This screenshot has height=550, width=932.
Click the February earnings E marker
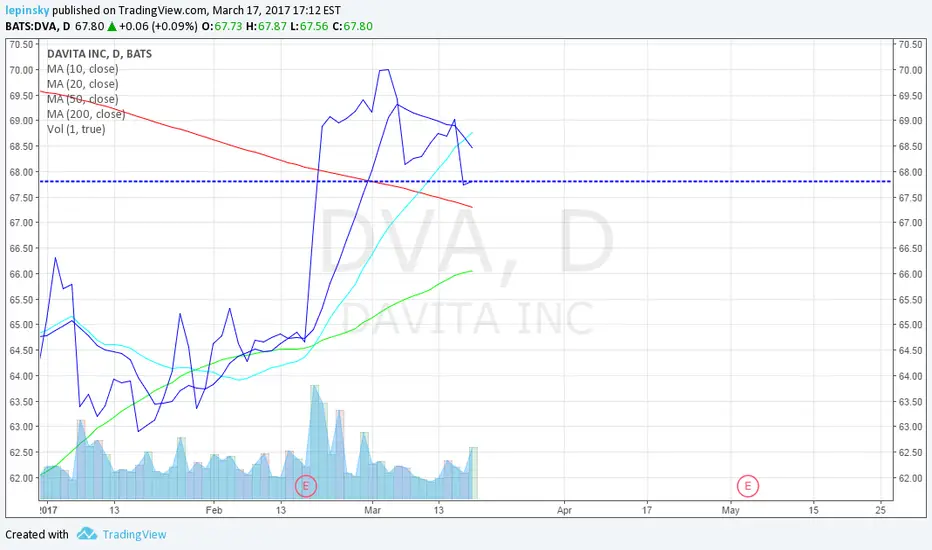[306, 486]
